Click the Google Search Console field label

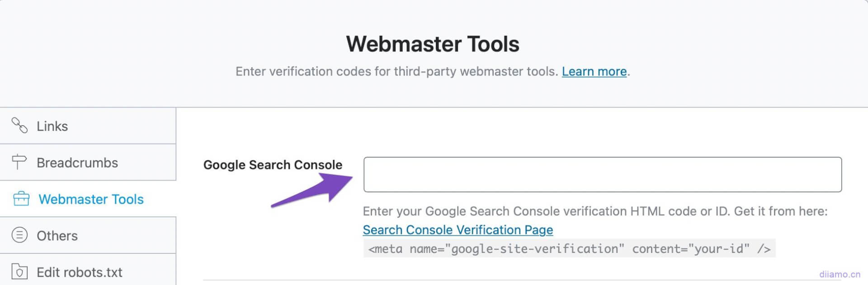(273, 165)
